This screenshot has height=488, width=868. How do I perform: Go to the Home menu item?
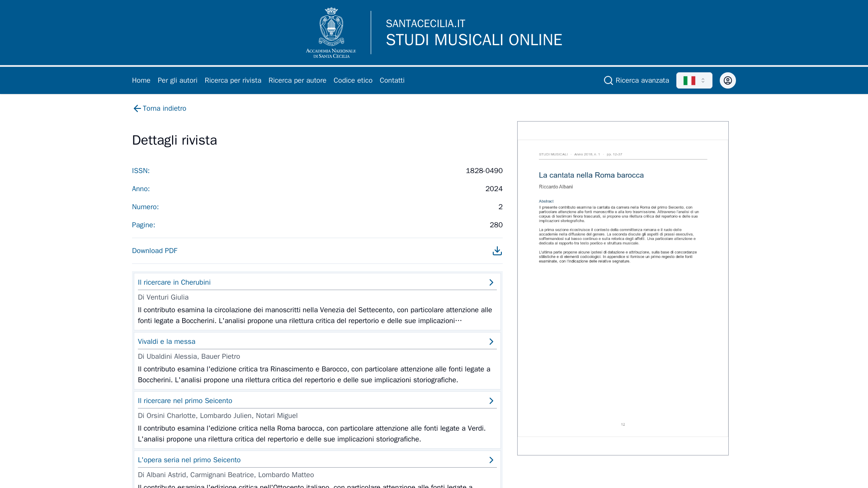[141, 80]
